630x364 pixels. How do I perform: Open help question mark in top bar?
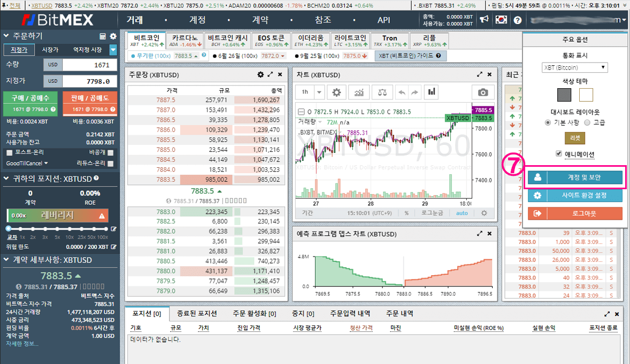(x=518, y=20)
